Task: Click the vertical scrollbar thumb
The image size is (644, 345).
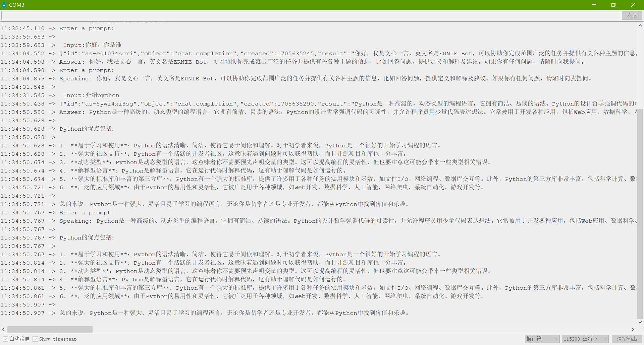Action: pyautogui.click(x=640, y=214)
